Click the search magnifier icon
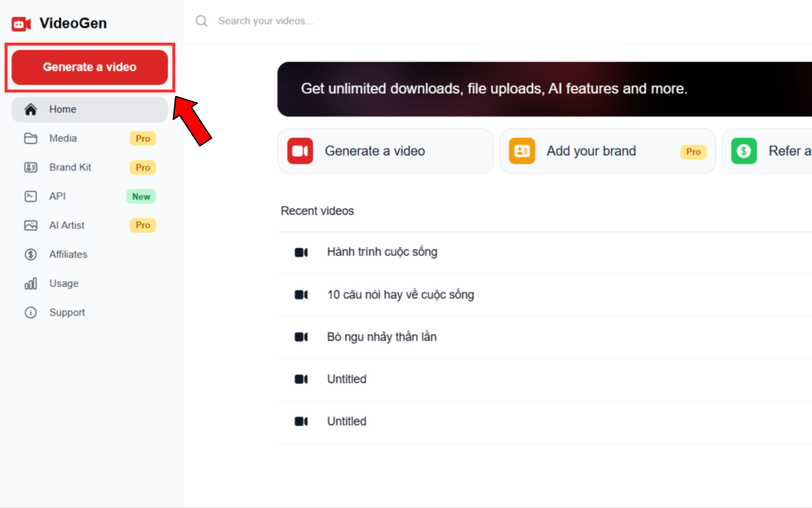812x508 pixels. click(x=201, y=21)
